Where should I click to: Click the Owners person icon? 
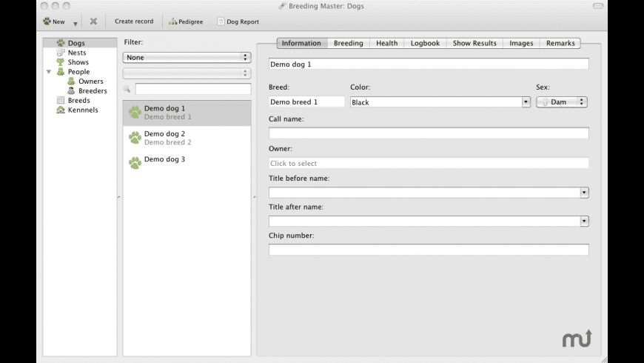click(x=72, y=81)
